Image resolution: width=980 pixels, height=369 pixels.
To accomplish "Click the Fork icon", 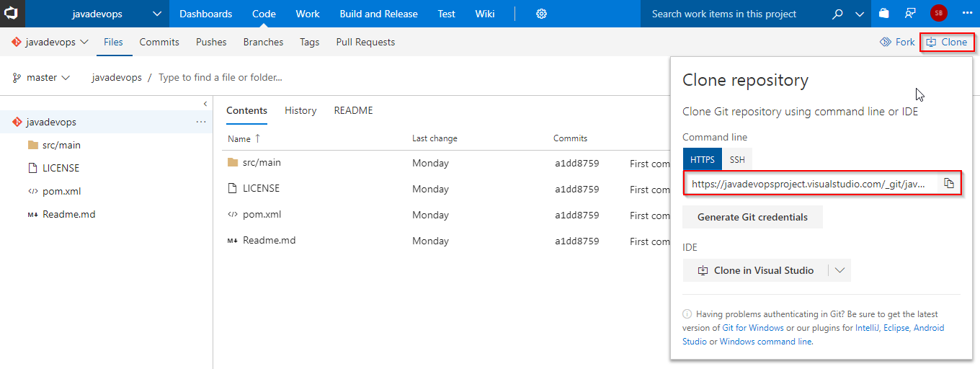I will (886, 42).
